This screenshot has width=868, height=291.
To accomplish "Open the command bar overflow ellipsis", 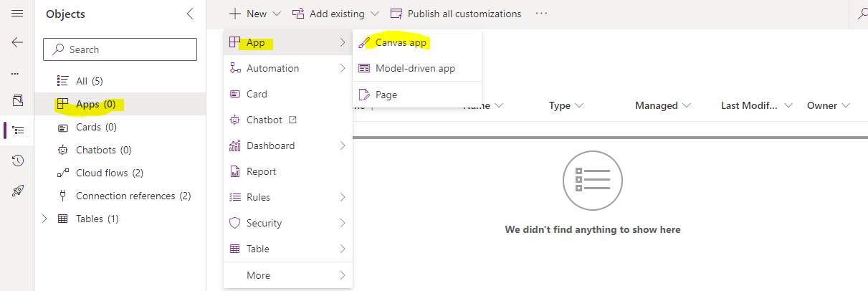I will click(x=541, y=14).
